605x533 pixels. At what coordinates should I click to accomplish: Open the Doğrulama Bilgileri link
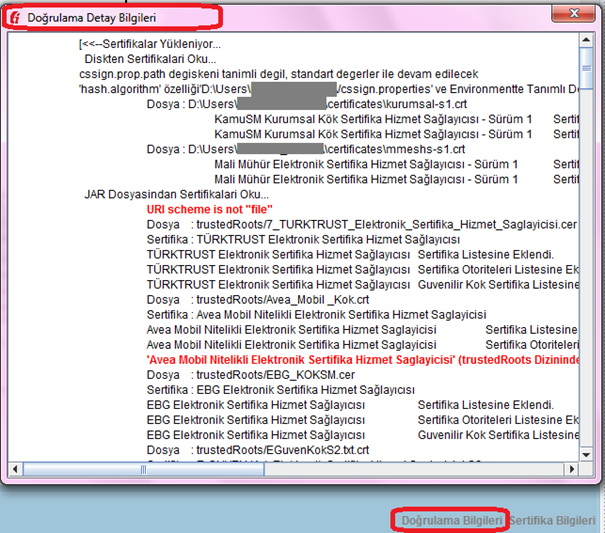[452, 521]
